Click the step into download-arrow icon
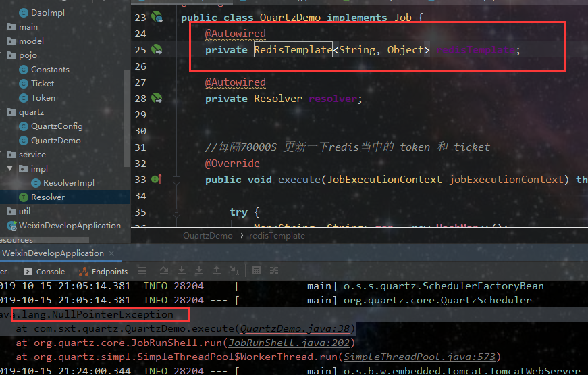The width and height of the screenshot is (588, 375). tap(182, 270)
